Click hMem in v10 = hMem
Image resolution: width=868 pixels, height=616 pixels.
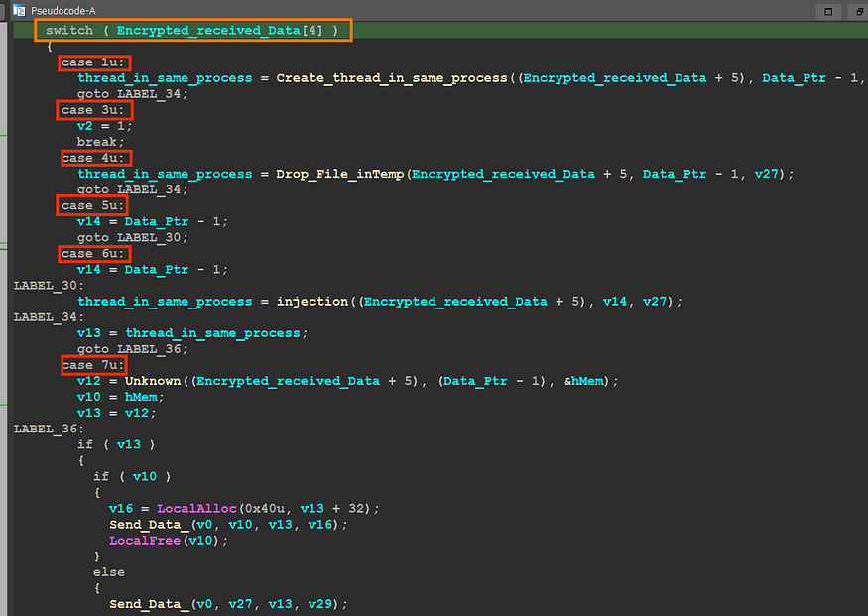pyautogui.click(x=141, y=397)
